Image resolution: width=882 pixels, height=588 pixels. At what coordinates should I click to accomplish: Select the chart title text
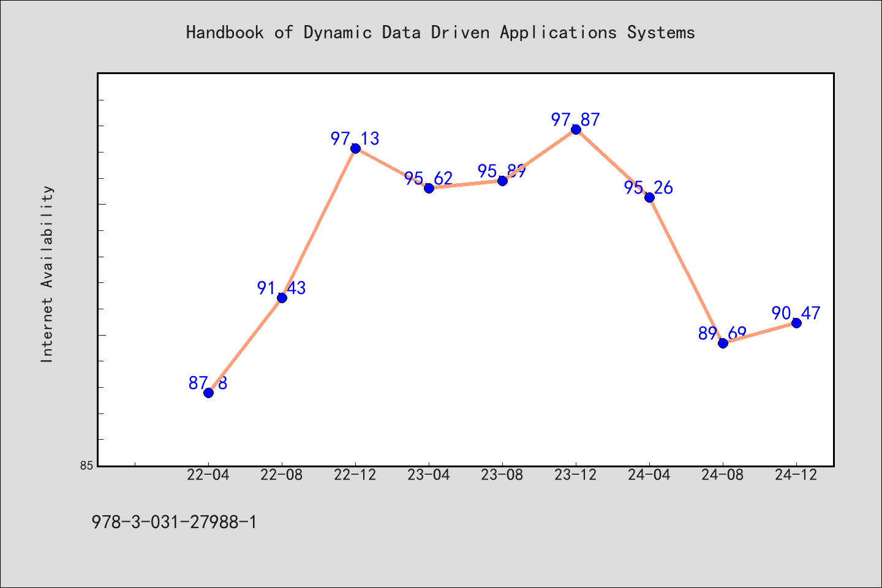[x=440, y=32]
